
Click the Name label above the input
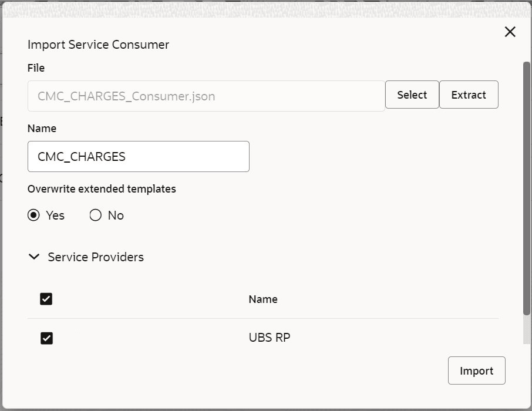tap(42, 129)
